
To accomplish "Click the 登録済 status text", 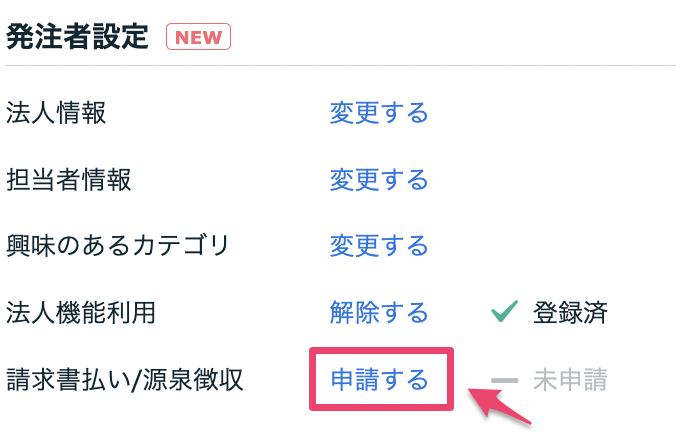I will point(570,313).
